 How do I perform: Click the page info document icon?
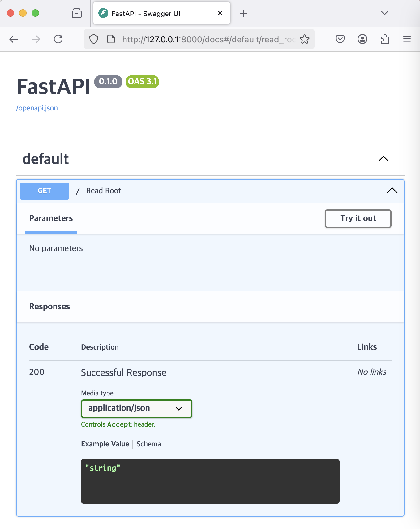[111, 39]
